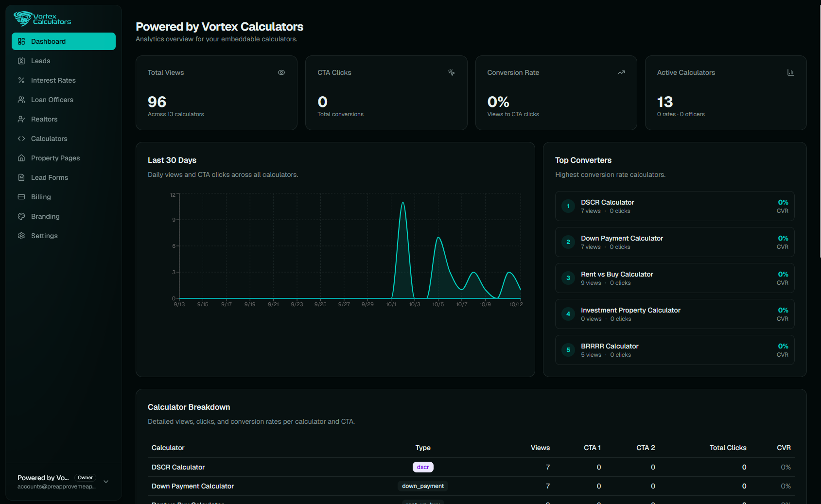Viewport: 821px width, 504px height.
Task: Click the Settings gear icon
Action: coord(21,236)
